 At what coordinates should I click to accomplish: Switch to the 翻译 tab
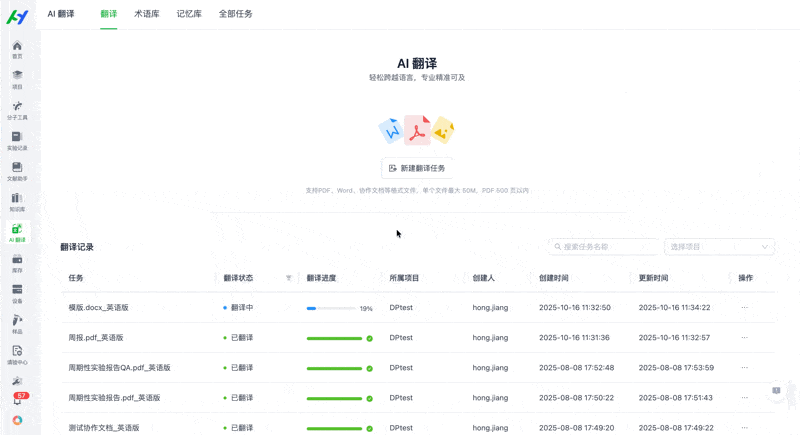(x=109, y=14)
